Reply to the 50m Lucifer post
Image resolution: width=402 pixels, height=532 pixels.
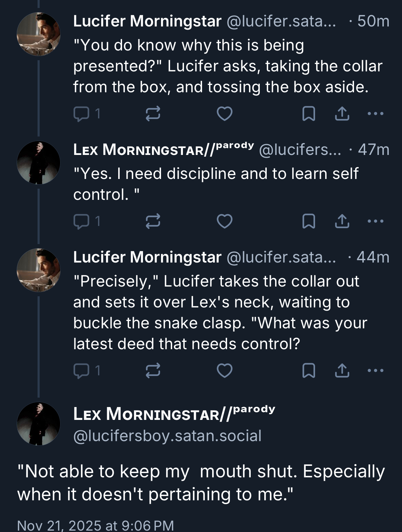click(81, 114)
